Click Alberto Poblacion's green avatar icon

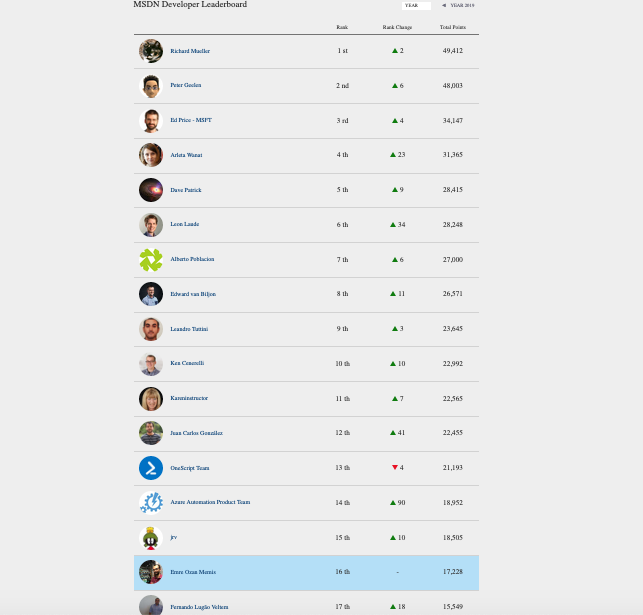click(x=151, y=260)
